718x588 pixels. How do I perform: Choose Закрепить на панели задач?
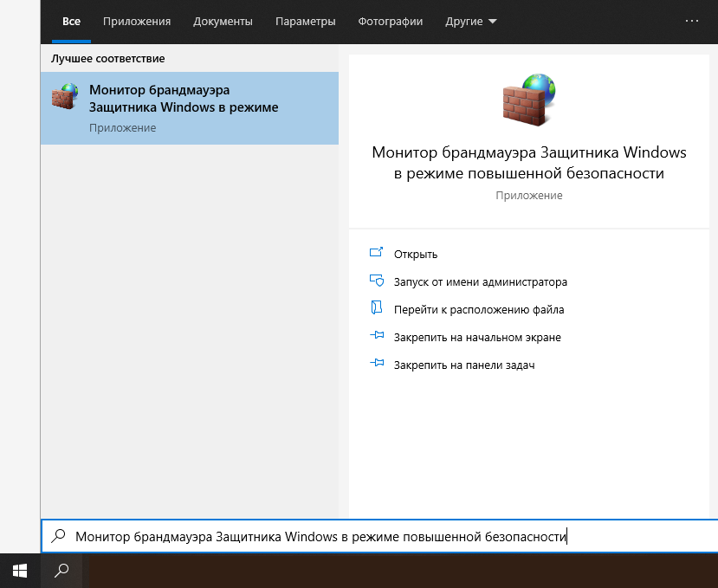(x=464, y=365)
